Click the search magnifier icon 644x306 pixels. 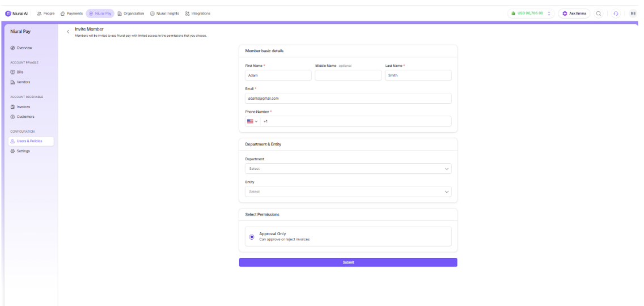point(599,14)
